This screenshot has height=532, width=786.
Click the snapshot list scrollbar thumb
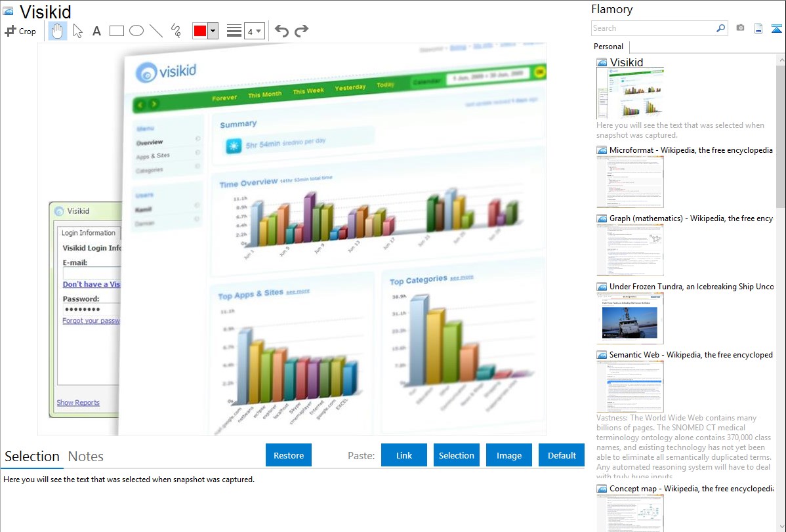click(x=781, y=135)
